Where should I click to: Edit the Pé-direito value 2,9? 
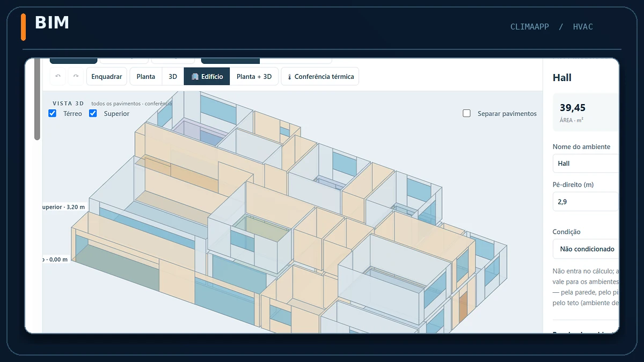(x=586, y=202)
